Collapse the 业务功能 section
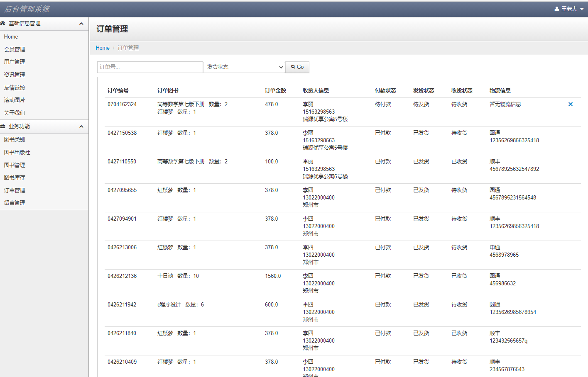Image resolution: width=588 pixels, height=377 pixels. point(81,126)
